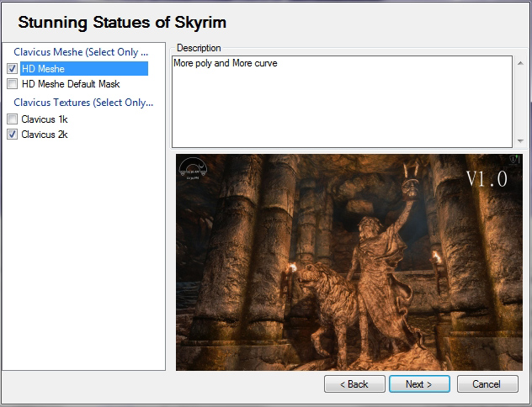Click the description scrollbar down arrow
This screenshot has width=532, height=407.
tap(520, 140)
